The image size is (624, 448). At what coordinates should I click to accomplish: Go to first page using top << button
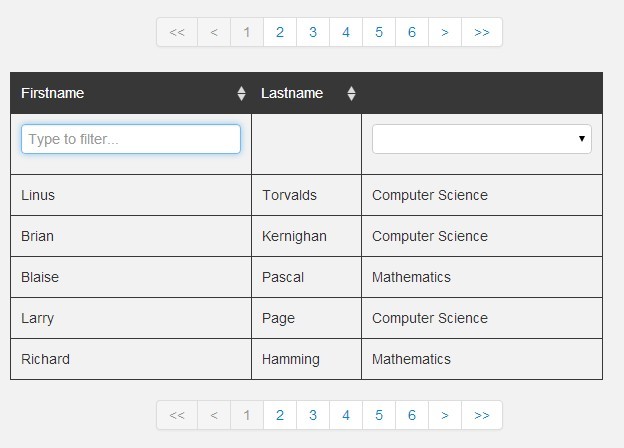pos(177,32)
